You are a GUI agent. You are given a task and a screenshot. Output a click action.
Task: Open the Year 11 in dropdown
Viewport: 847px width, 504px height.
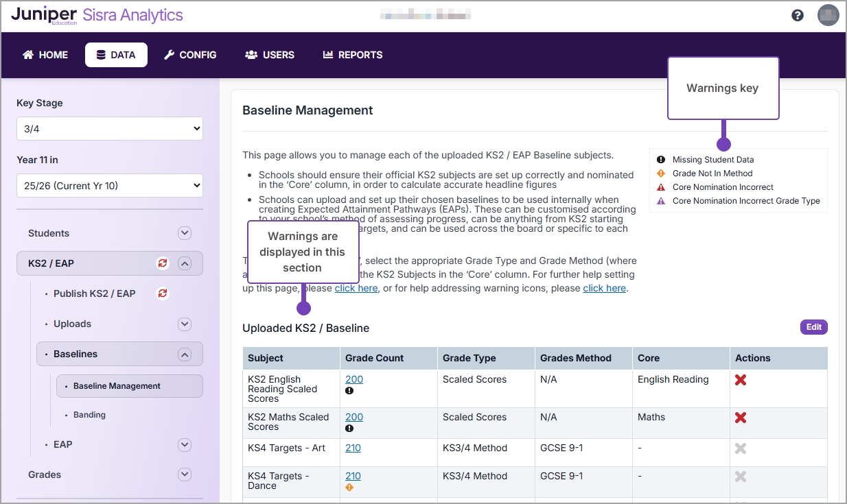point(110,185)
